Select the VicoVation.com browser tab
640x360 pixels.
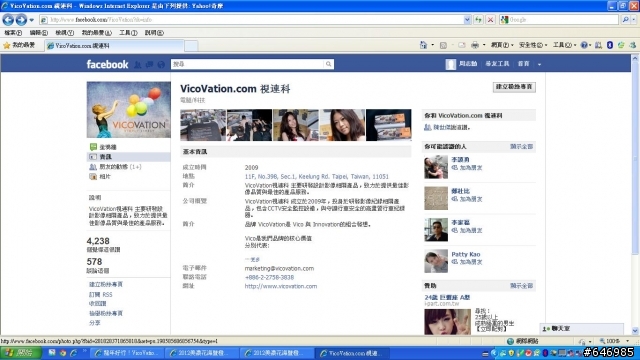[114, 46]
